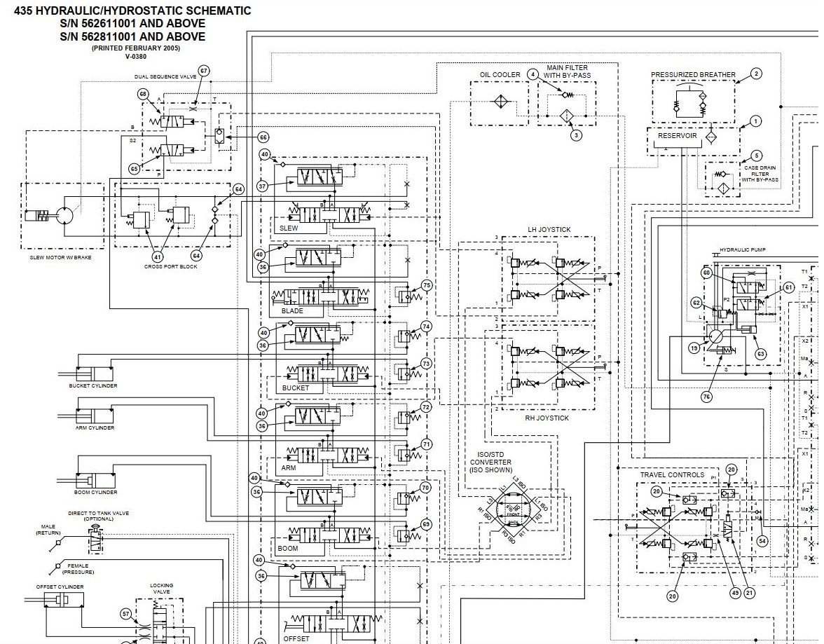Click callout number 68

pos(144,94)
